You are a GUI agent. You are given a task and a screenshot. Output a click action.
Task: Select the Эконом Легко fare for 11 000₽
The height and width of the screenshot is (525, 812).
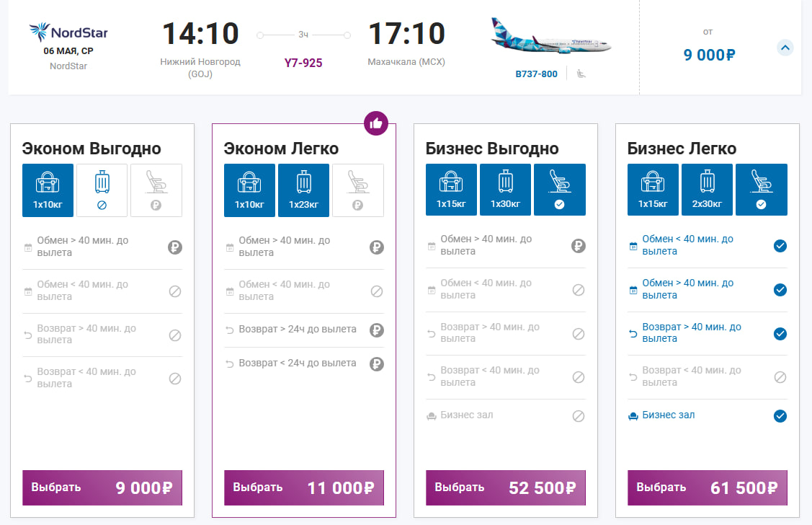(x=303, y=487)
